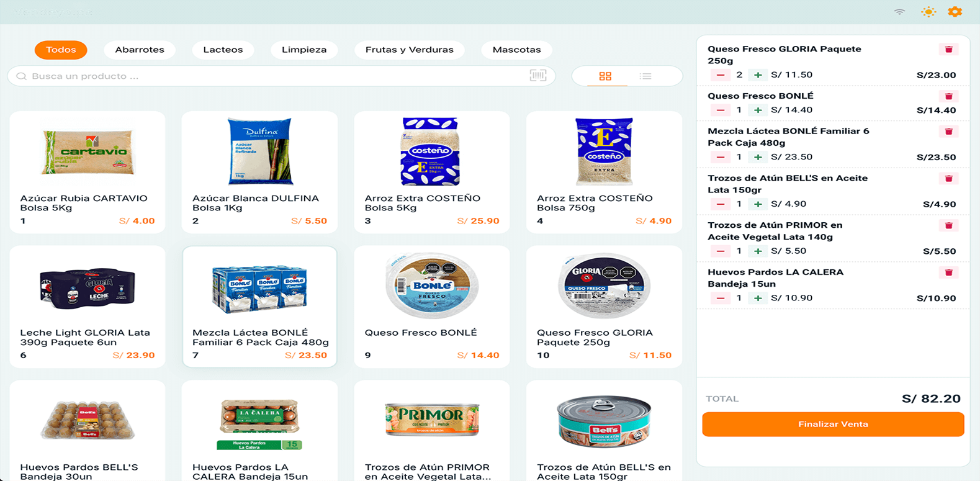
Task: Open settings gear icon
Action: point(955,12)
